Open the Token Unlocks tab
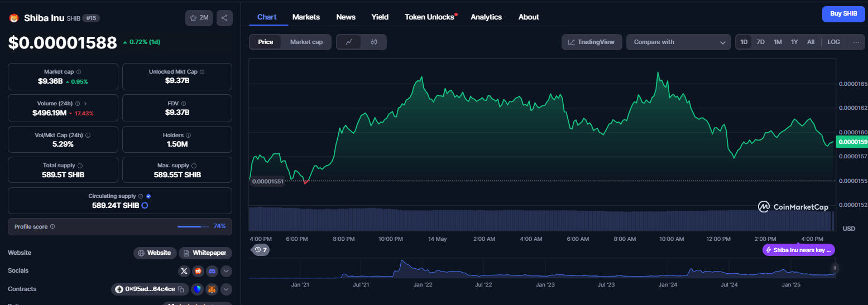The width and height of the screenshot is (868, 305). pyautogui.click(x=430, y=17)
